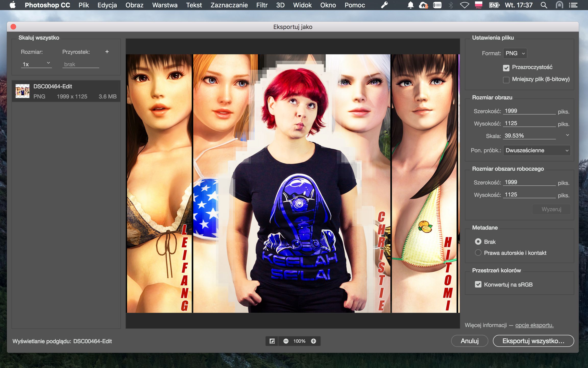
Task: Expand the Dwusześcienne resampling dropdown
Action: (537, 150)
